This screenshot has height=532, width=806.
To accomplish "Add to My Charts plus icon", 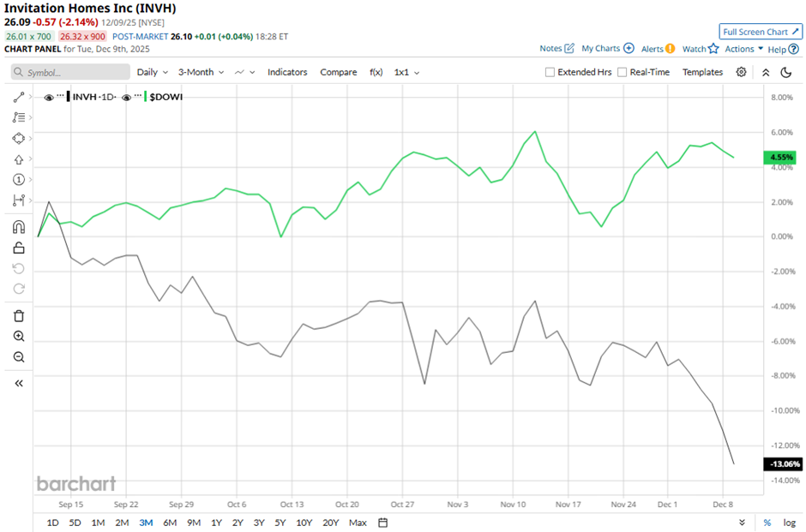I will [x=629, y=48].
